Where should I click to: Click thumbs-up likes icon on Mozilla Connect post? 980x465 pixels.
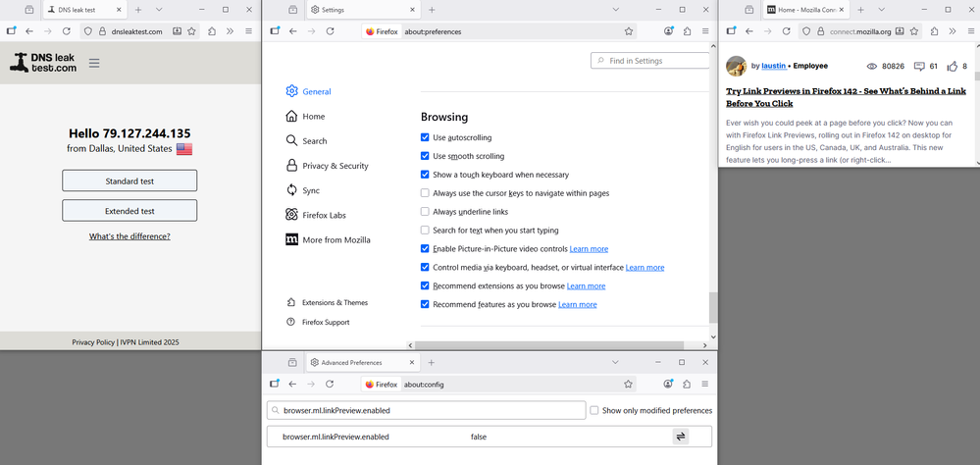[952, 67]
